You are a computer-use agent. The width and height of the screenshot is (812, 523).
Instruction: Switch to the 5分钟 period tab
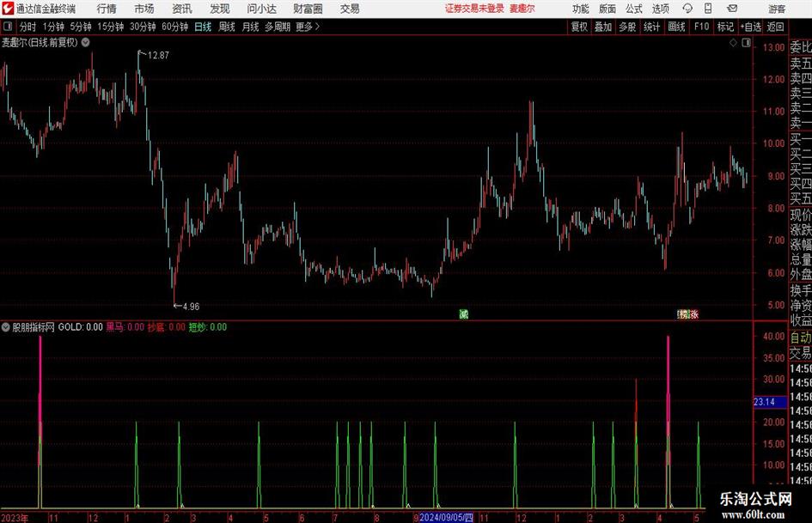[81, 27]
